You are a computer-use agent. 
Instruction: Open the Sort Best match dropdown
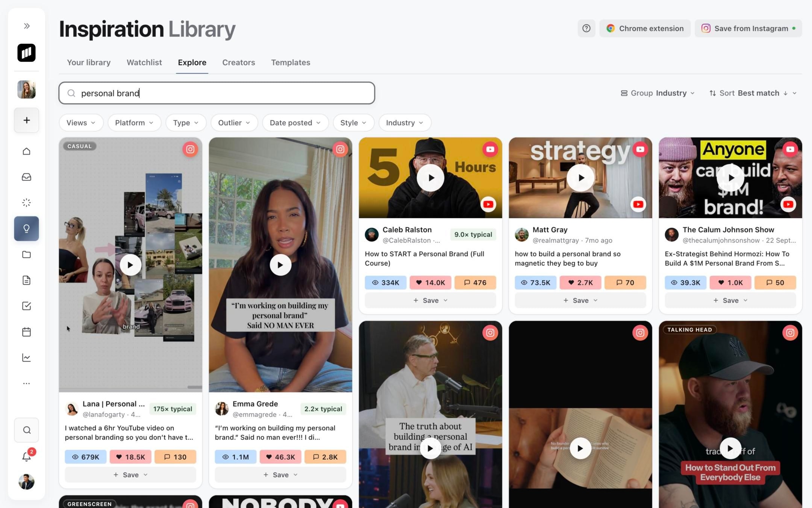753,93
